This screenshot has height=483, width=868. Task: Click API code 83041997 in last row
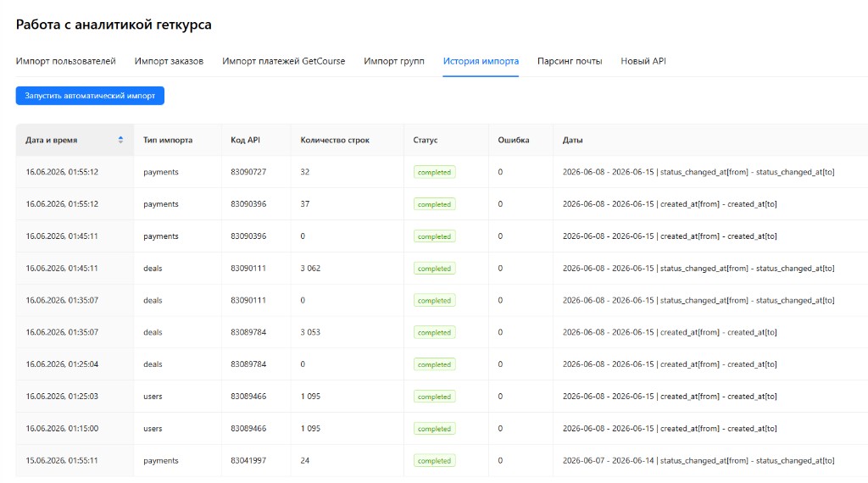pos(248,460)
